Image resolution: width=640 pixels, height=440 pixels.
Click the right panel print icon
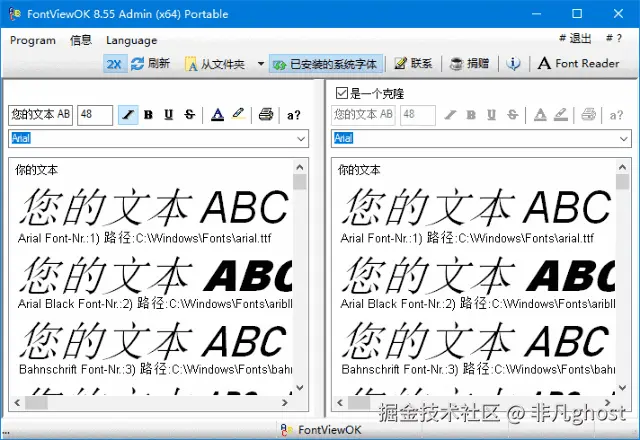tap(588, 115)
